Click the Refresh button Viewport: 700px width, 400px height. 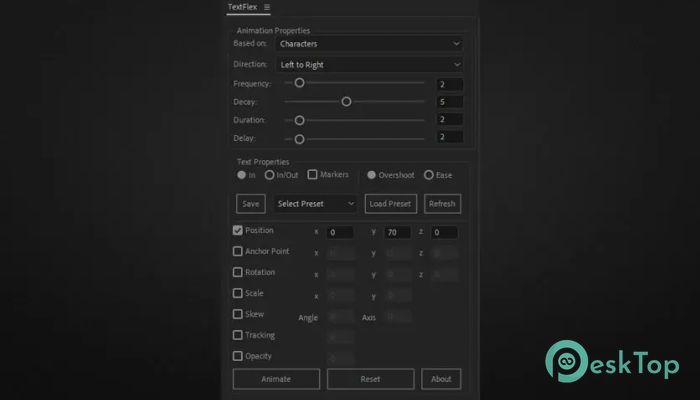[442, 204]
